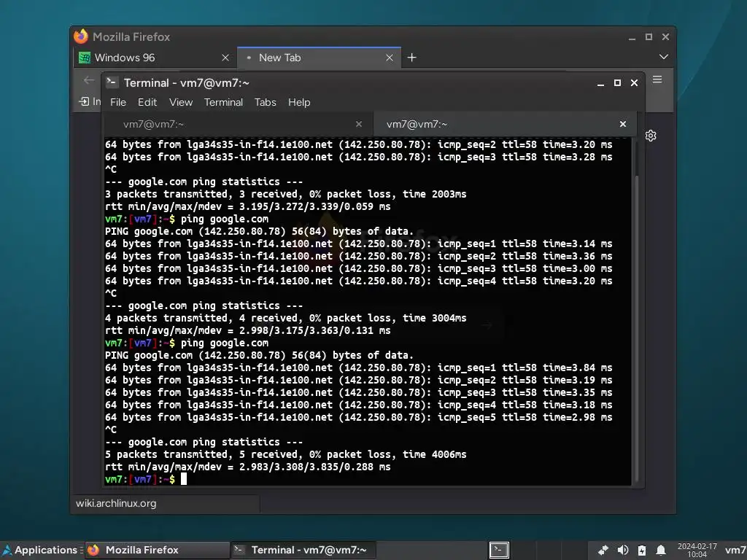
Task: Close the New Tab tab in Firefox
Action: coord(390,58)
